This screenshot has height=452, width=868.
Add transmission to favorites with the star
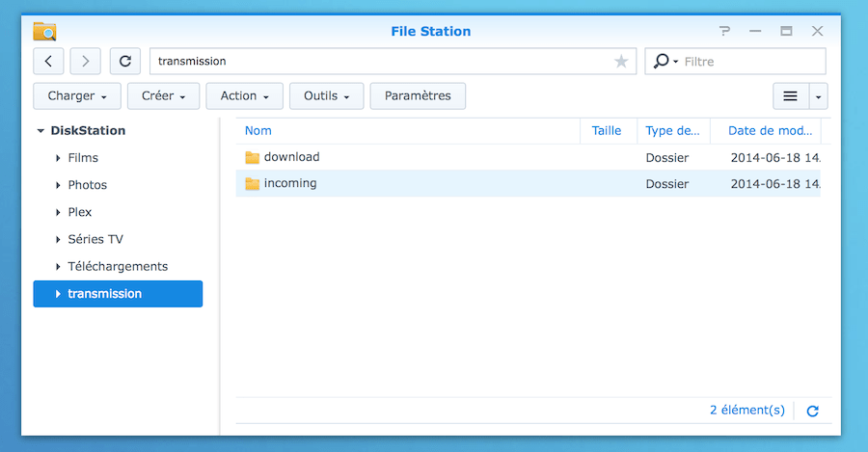[x=621, y=61]
